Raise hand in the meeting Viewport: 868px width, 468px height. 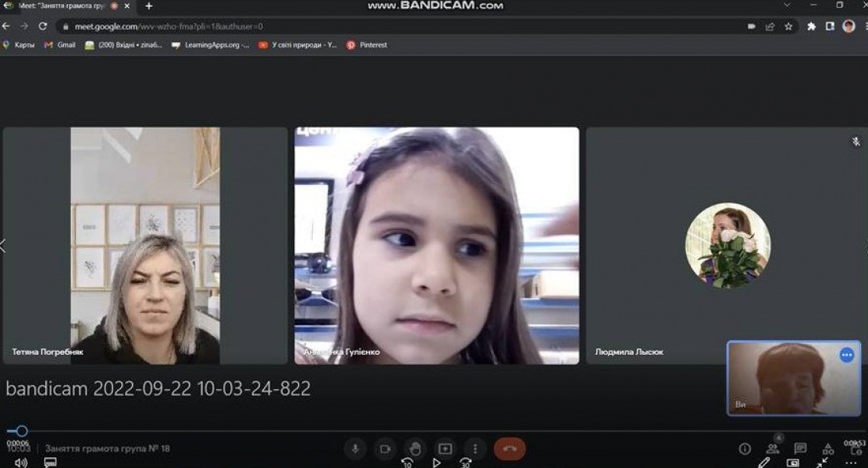click(x=415, y=448)
